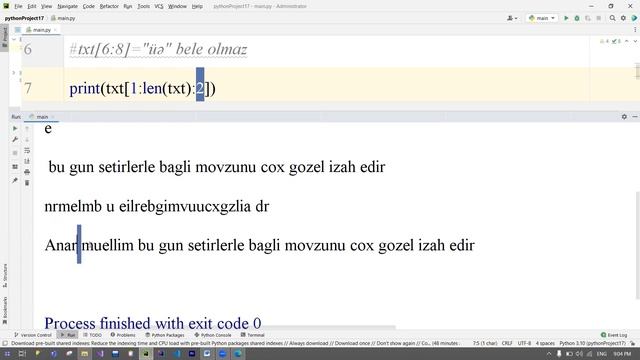Toggle scroll to end in Run console
Image resolution: width=640 pixels, height=360 pixels.
27,161
